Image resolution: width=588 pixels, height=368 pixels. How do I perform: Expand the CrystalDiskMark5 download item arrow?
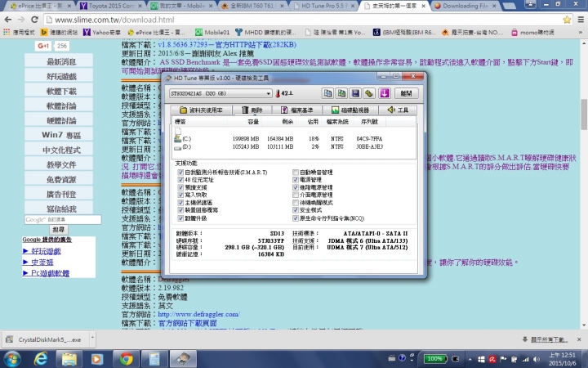point(92,339)
